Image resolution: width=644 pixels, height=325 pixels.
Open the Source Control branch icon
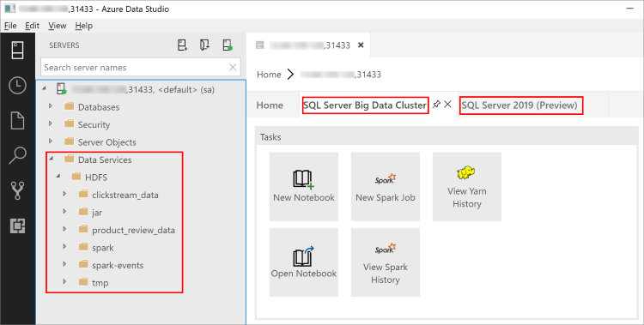[17, 191]
